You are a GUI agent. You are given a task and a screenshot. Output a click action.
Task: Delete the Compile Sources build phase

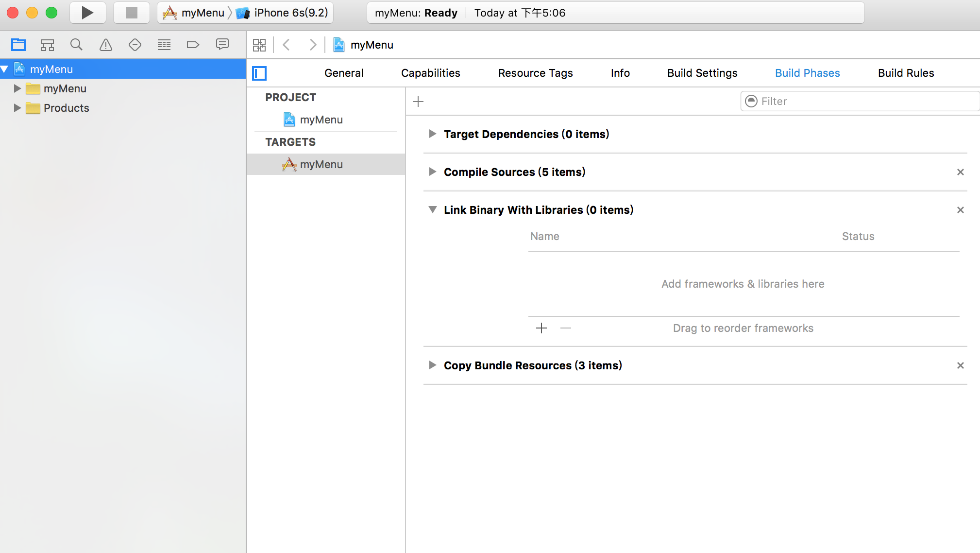pyautogui.click(x=960, y=172)
